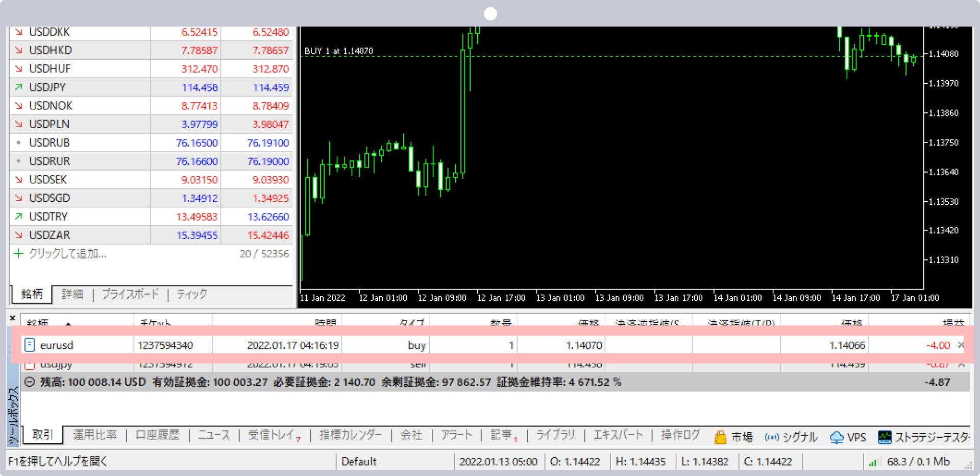Screen dimensions: 980x476
Task: Open the ライブラリ tab
Action: tap(555, 435)
